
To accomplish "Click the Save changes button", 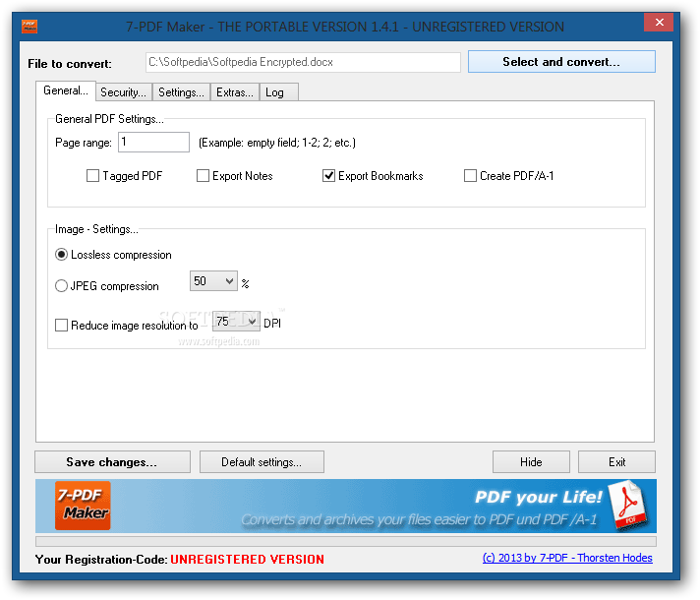I will pyautogui.click(x=112, y=462).
